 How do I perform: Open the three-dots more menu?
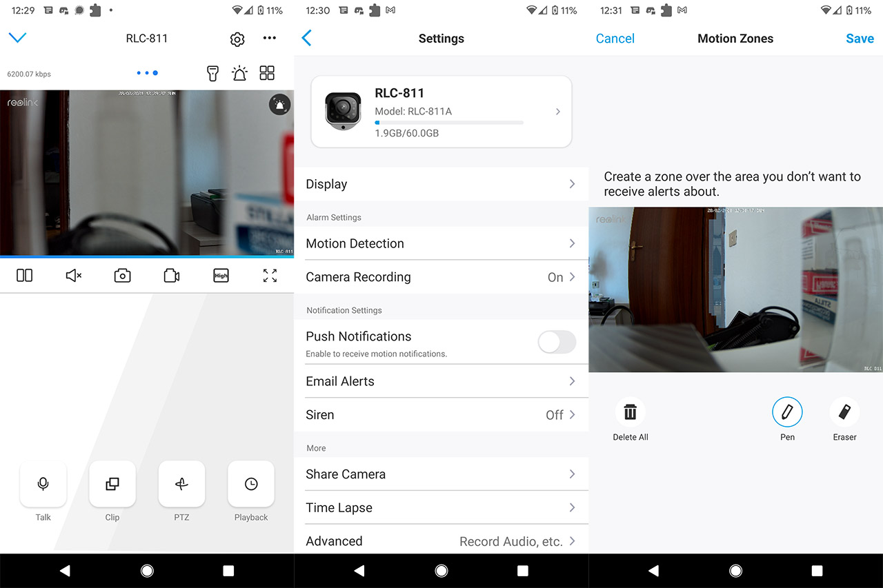270,39
